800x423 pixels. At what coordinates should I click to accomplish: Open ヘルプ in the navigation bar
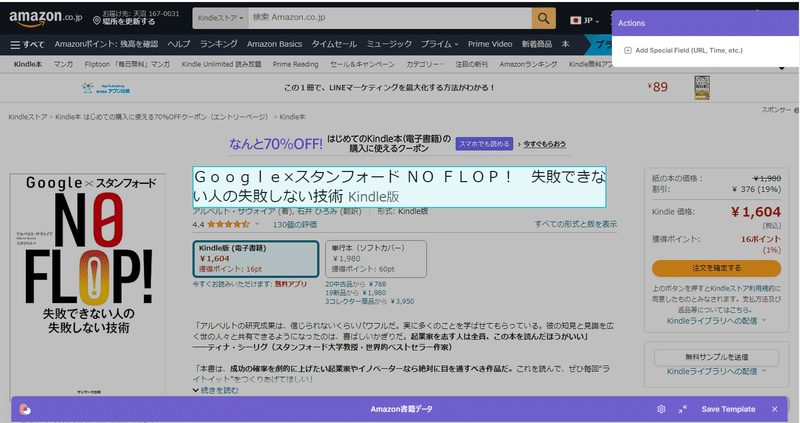point(179,44)
